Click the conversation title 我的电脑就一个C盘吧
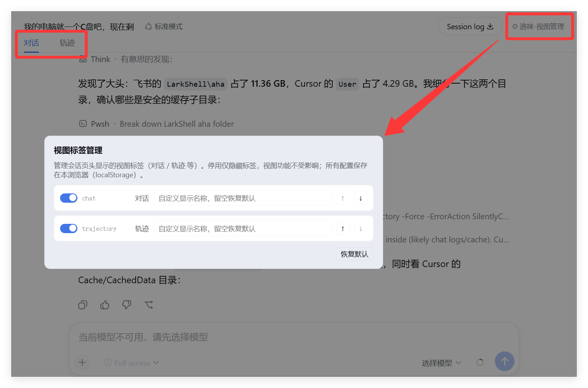 [79, 27]
